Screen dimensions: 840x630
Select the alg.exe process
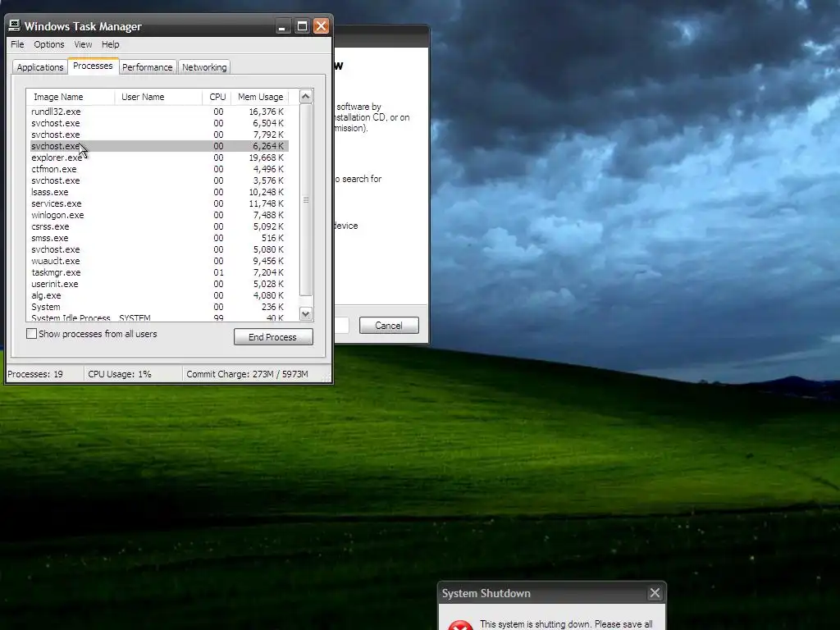[159, 295]
